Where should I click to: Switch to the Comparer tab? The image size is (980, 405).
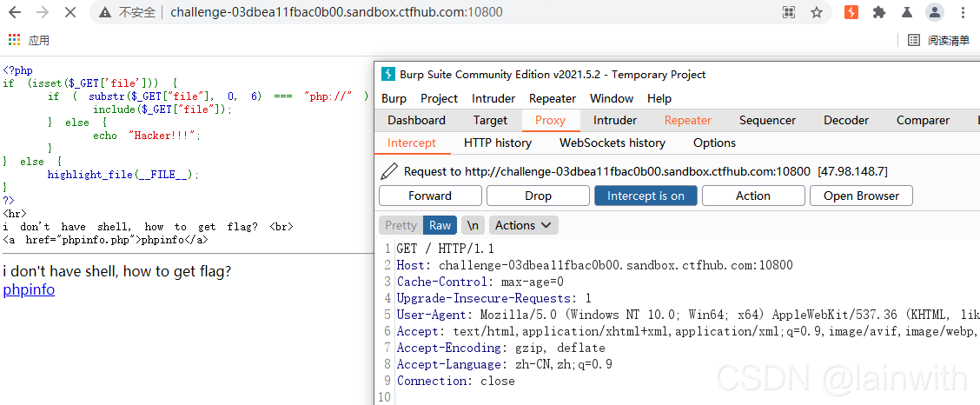923,120
